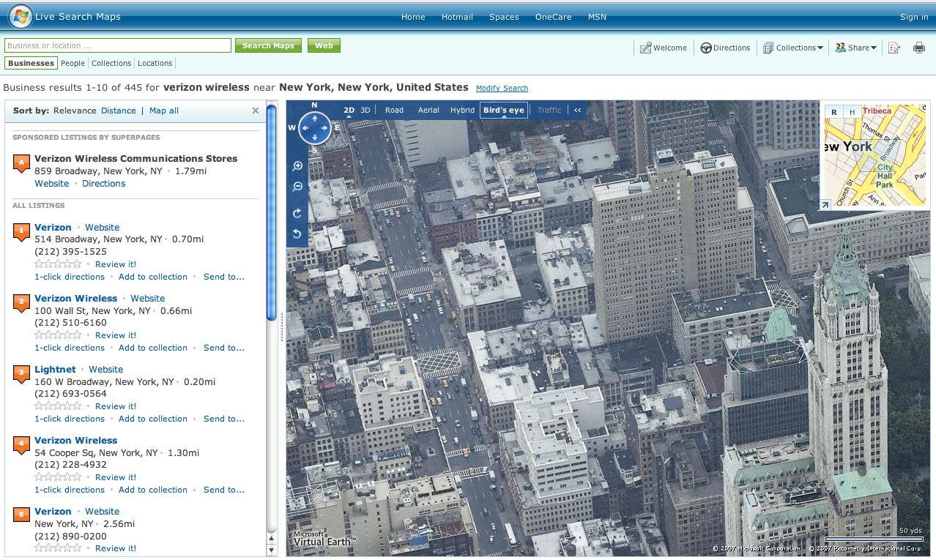The height and width of the screenshot is (560, 936).
Task: Switch the map to 3D mode
Action: 365,111
